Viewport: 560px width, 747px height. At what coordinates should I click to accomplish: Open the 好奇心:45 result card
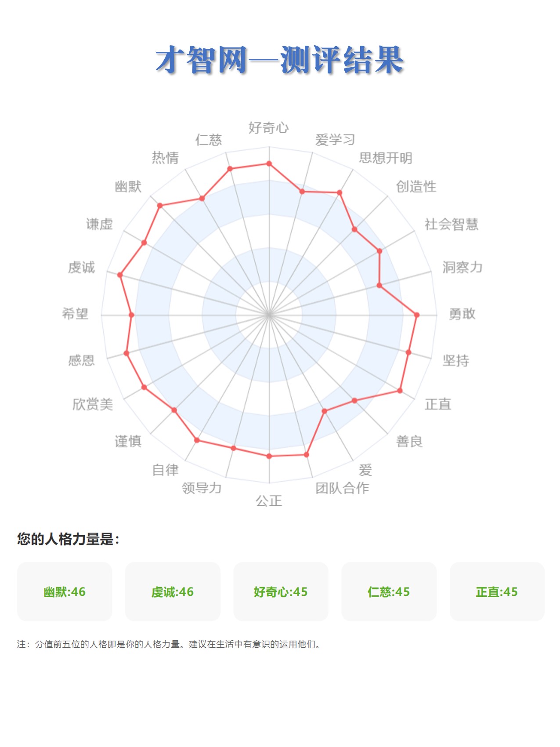(x=281, y=591)
